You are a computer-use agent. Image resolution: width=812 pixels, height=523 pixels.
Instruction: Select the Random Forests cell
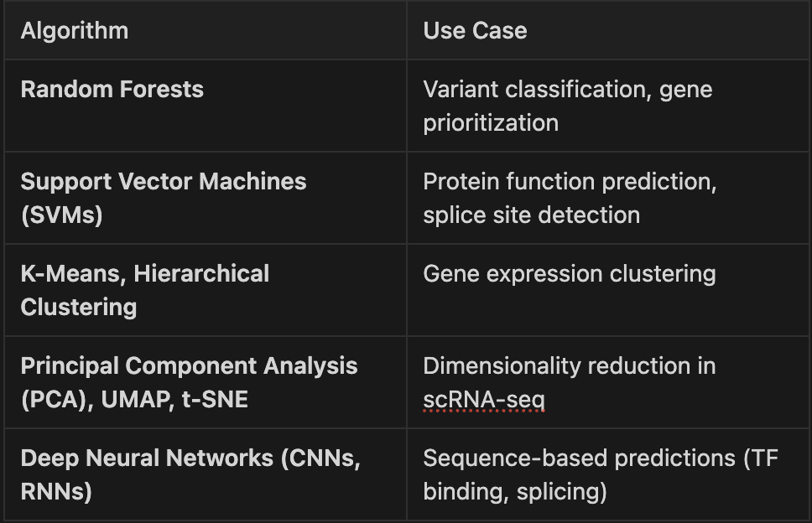pos(112,90)
